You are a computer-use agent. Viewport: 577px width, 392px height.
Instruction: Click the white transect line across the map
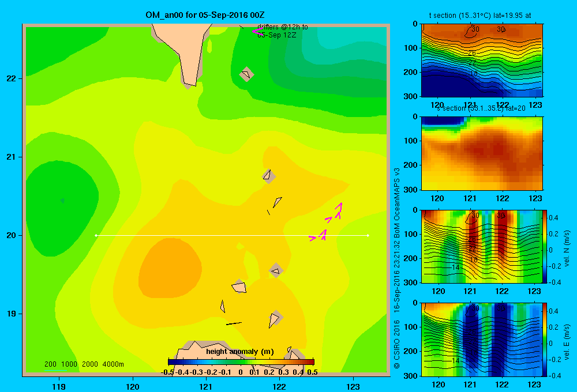(x=232, y=235)
